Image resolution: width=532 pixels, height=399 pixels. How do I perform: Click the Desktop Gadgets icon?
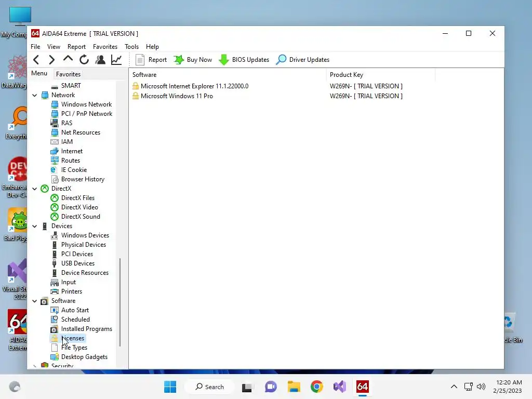tap(54, 357)
